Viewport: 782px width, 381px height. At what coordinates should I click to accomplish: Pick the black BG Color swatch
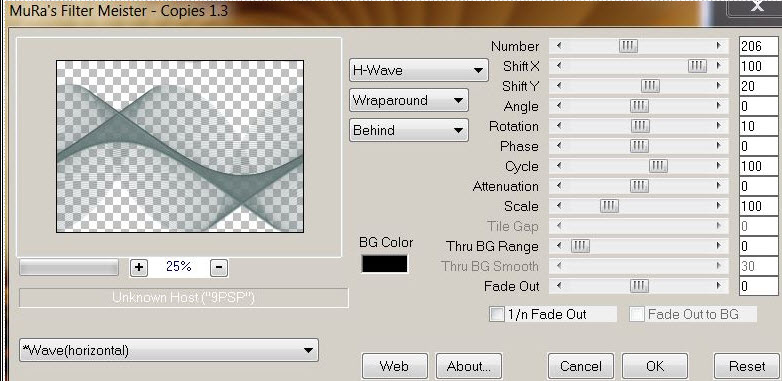[x=385, y=264]
